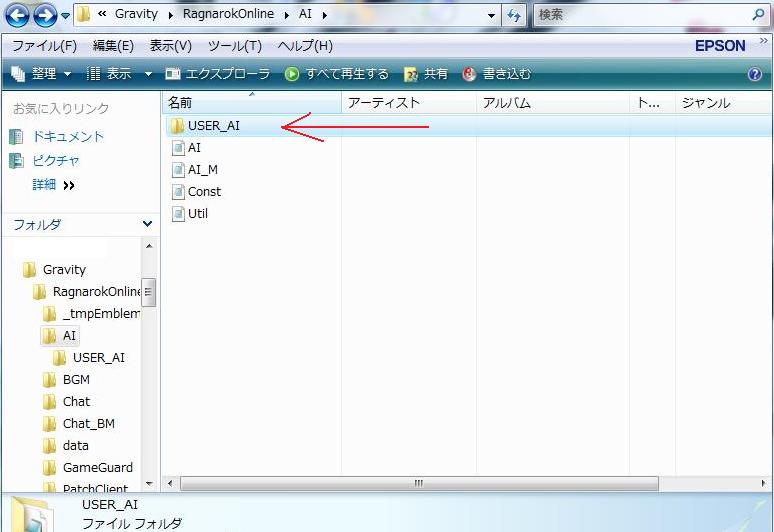Click the エクスプローラ toolbar button
The image size is (774, 532).
coord(218,74)
